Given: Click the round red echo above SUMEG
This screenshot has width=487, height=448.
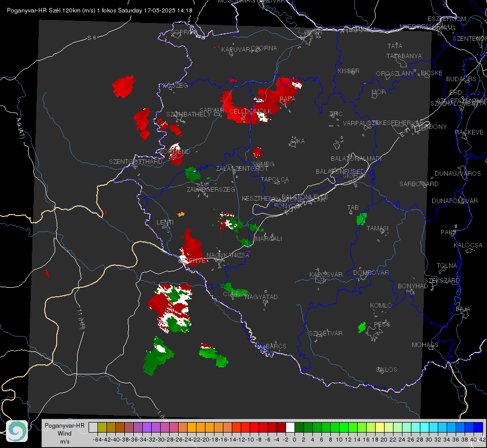Looking at the screenshot, I should tap(258, 152).
